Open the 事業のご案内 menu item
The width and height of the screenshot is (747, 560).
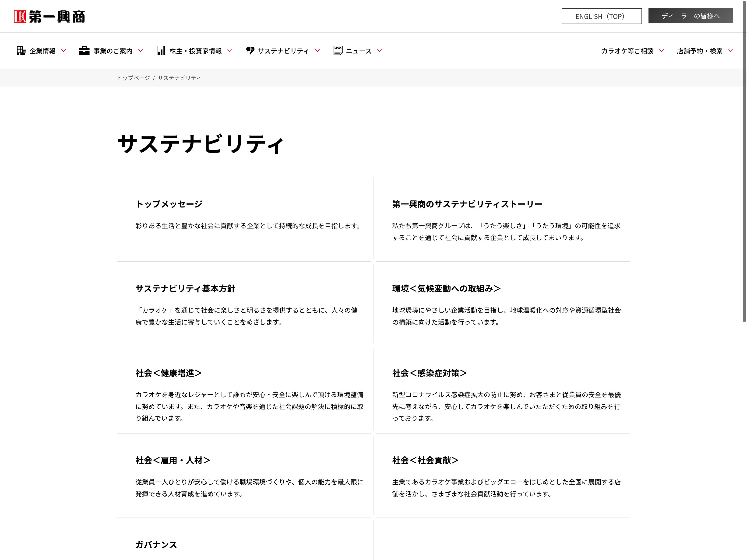pyautogui.click(x=113, y=51)
